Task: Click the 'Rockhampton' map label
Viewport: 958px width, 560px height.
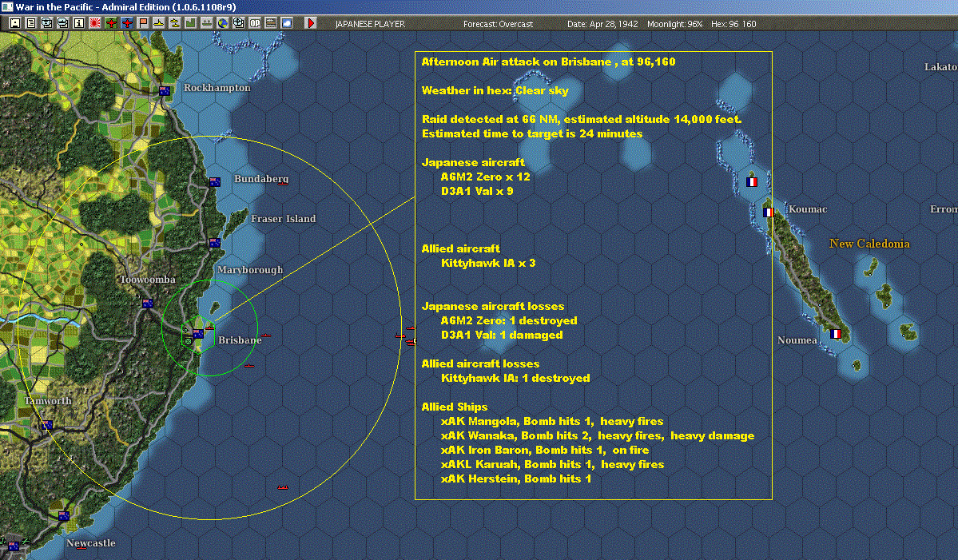Action: point(217,88)
